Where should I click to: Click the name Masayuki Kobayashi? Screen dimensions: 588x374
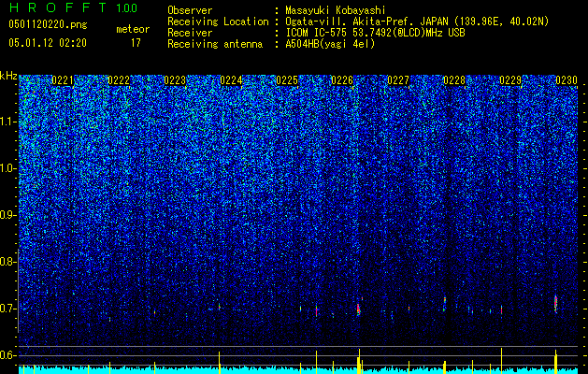point(335,10)
